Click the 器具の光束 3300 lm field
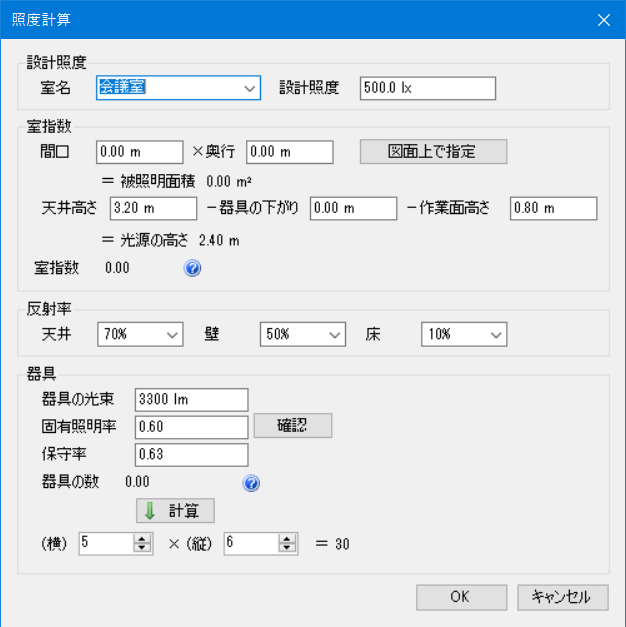626x627 pixels. coord(192,399)
